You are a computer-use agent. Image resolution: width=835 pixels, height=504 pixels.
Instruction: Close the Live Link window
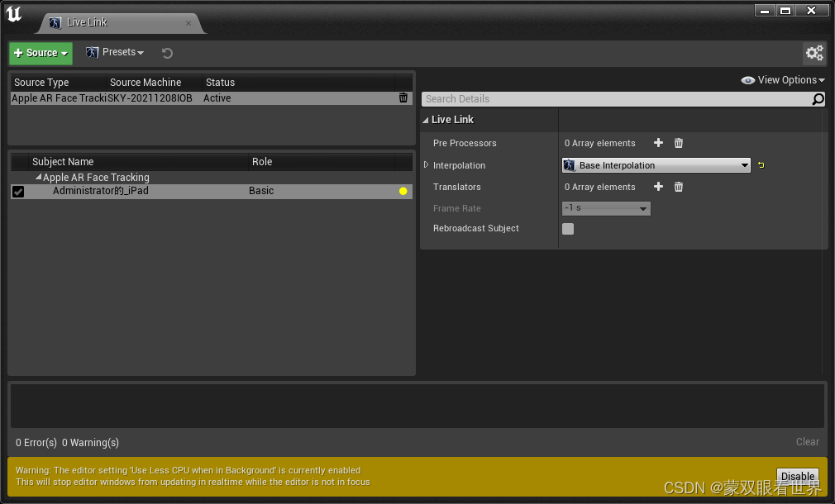(x=812, y=11)
